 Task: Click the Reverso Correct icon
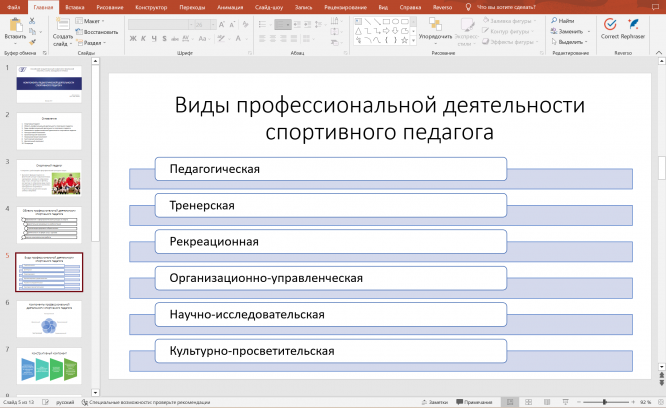(x=610, y=24)
